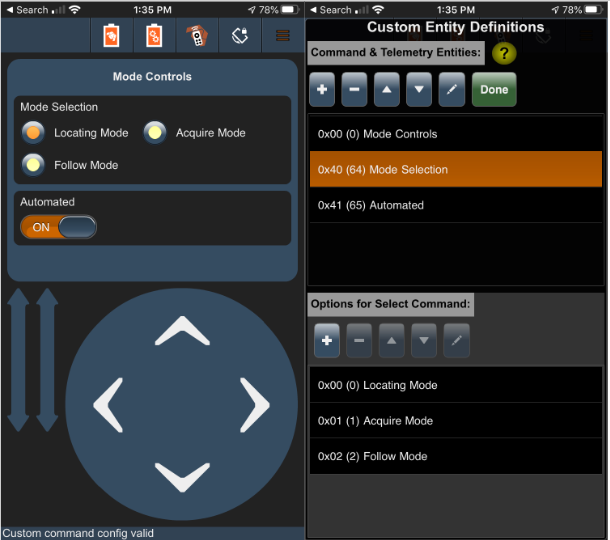
Task: Tap the second vertical double-arrow slider
Action: (47, 360)
